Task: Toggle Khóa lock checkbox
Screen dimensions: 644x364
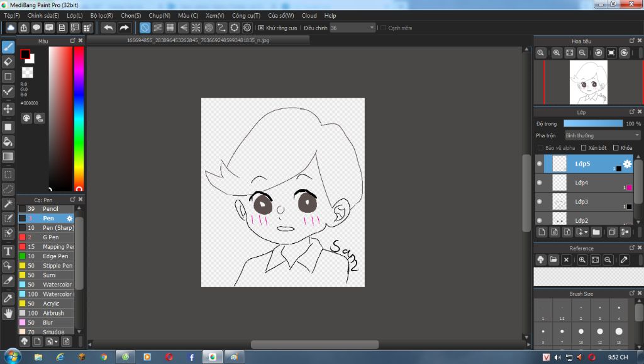Action: (x=616, y=147)
